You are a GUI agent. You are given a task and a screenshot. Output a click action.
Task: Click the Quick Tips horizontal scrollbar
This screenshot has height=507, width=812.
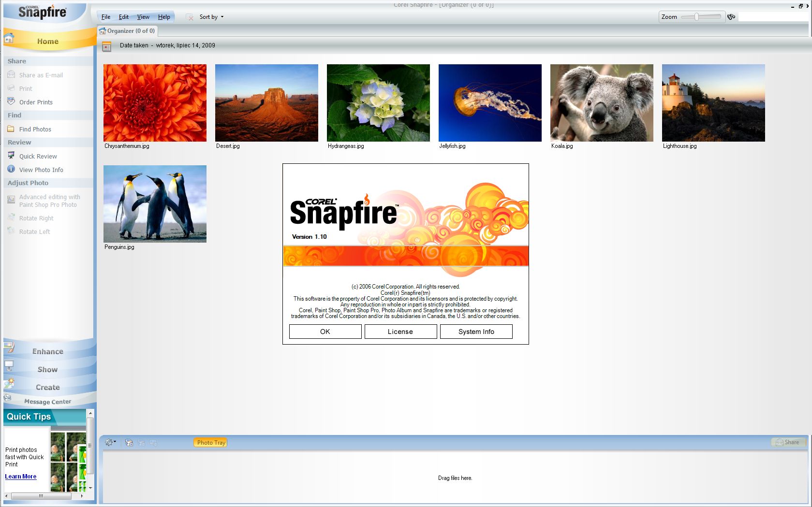[x=44, y=496]
